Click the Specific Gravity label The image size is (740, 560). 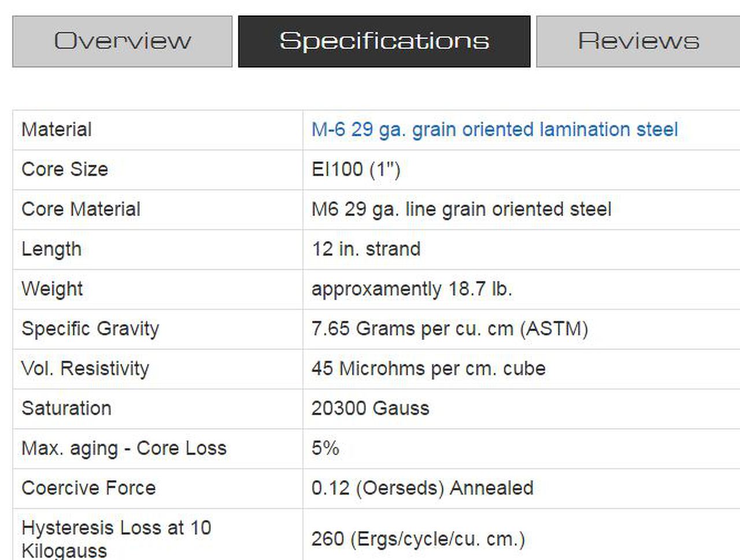[90, 329]
